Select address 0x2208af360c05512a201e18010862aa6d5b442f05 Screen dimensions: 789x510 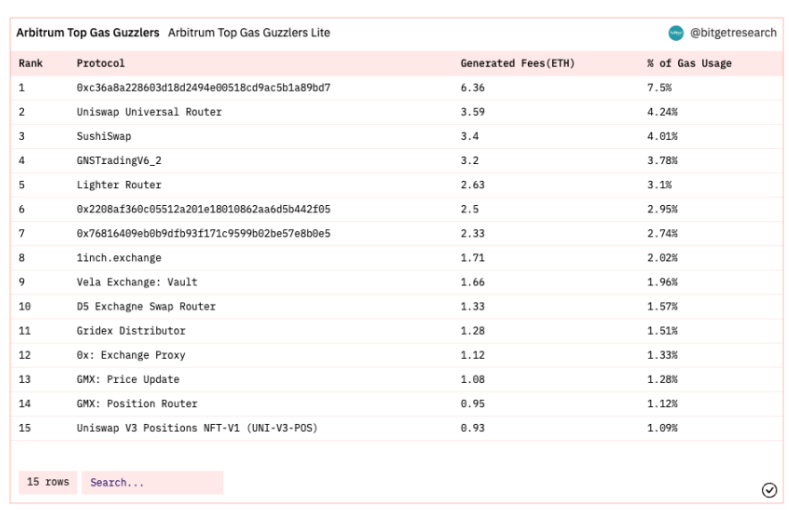[x=203, y=209]
